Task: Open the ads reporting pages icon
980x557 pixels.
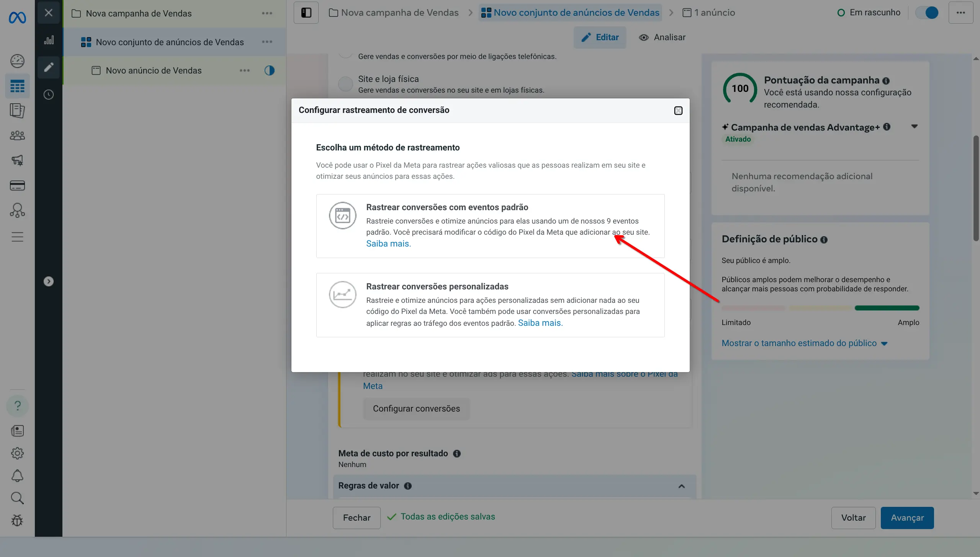Action: [x=17, y=111]
